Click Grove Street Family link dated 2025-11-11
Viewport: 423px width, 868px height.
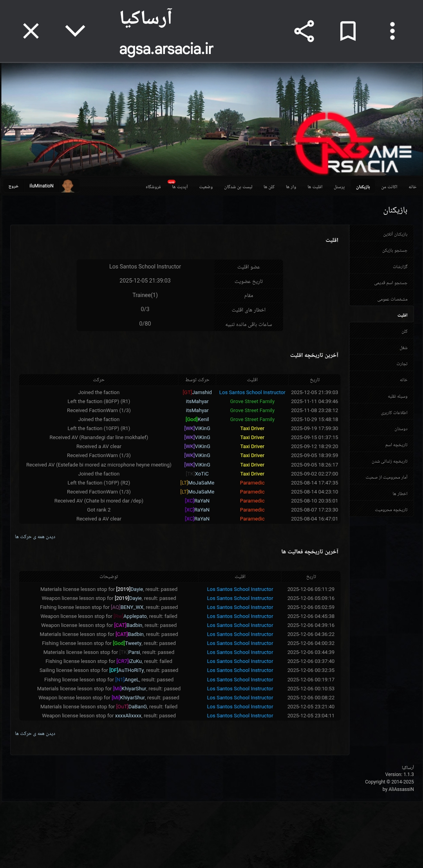click(x=252, y=402)
